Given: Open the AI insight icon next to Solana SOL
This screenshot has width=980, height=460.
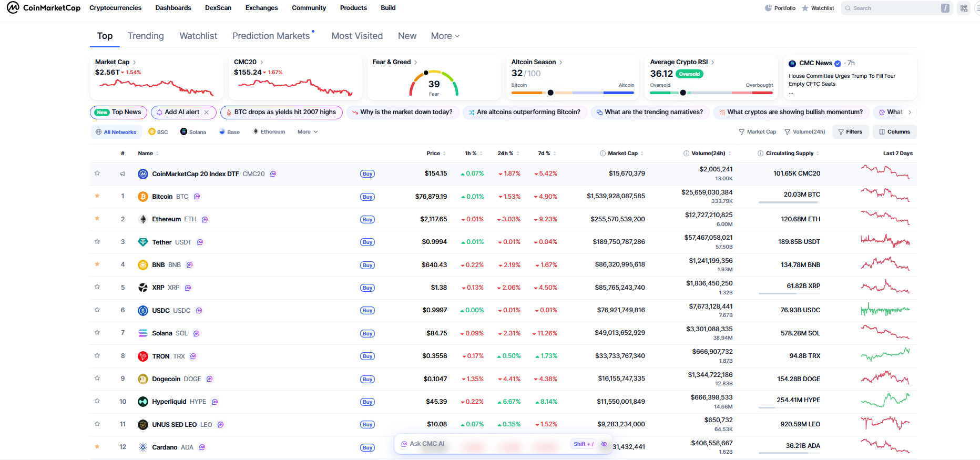Looking at the screenshot, I should [x=197, y=333].
